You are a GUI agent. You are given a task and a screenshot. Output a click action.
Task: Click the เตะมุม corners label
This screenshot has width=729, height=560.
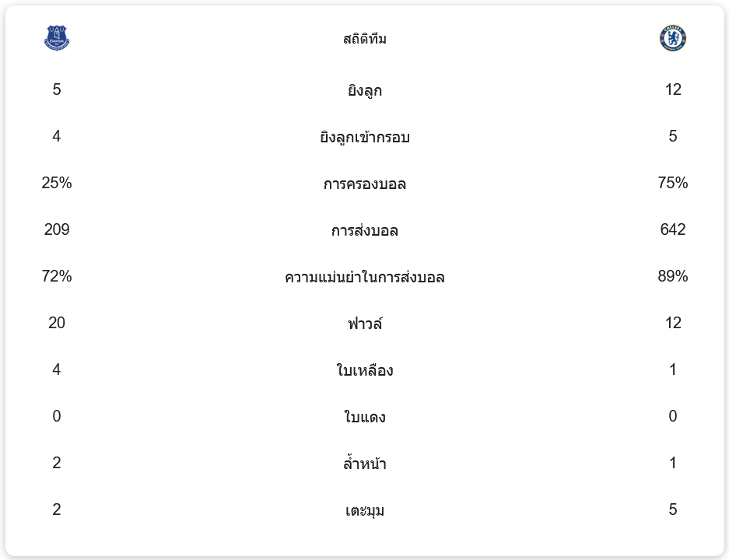click(365, 510)
